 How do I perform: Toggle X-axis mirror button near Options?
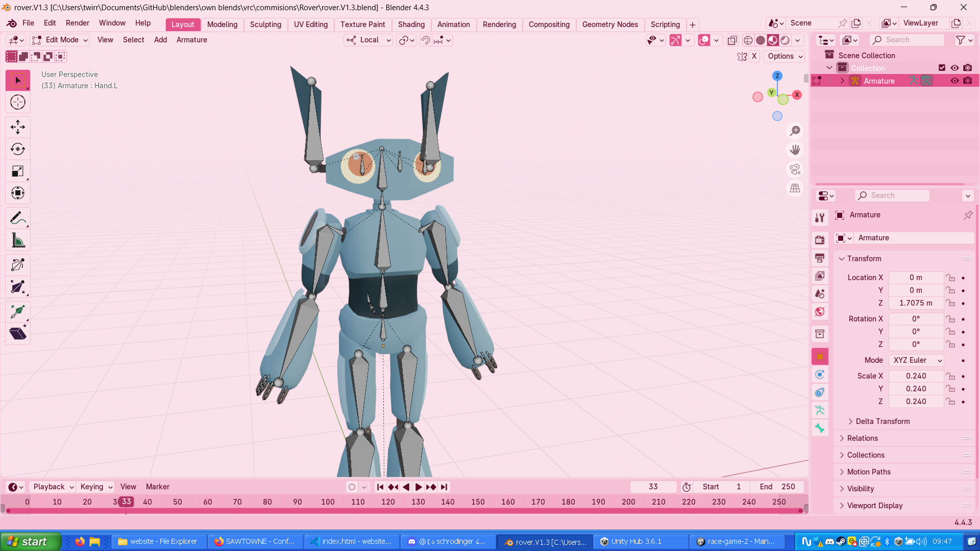tap(754, 56)
